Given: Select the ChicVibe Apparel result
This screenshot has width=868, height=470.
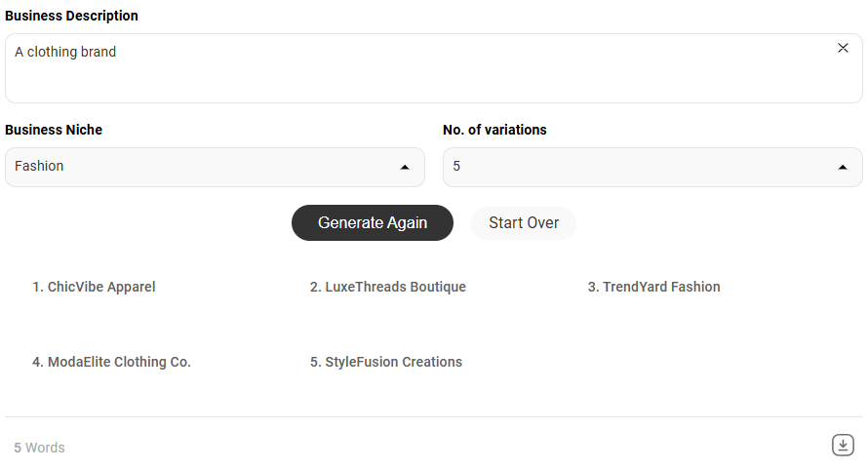Looking at the screenshot, I should tap(94, 287).
